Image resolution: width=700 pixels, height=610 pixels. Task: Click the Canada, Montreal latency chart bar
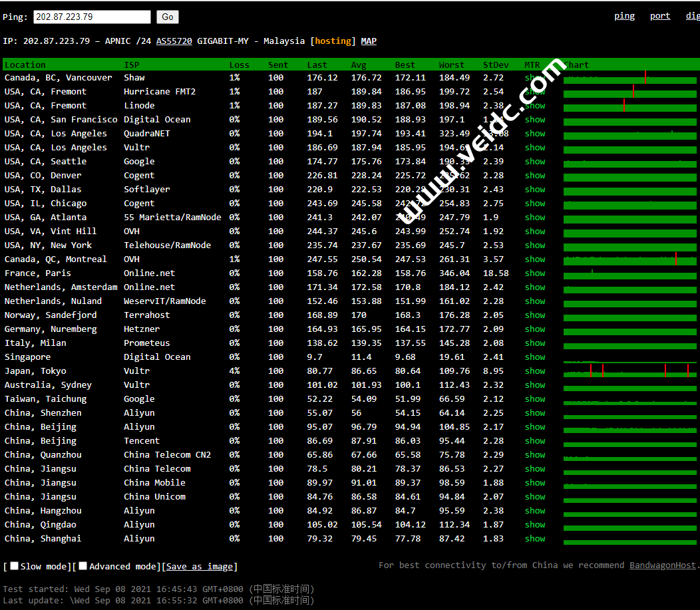coord(629,259)
